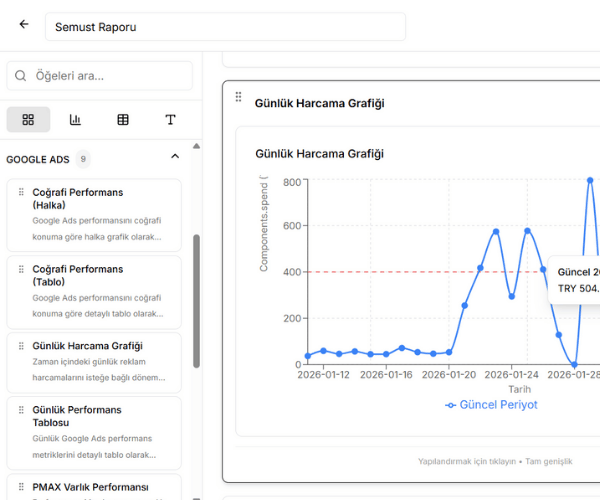Select the text filter icon
The image size is (600, 500).
coord(170,120)
